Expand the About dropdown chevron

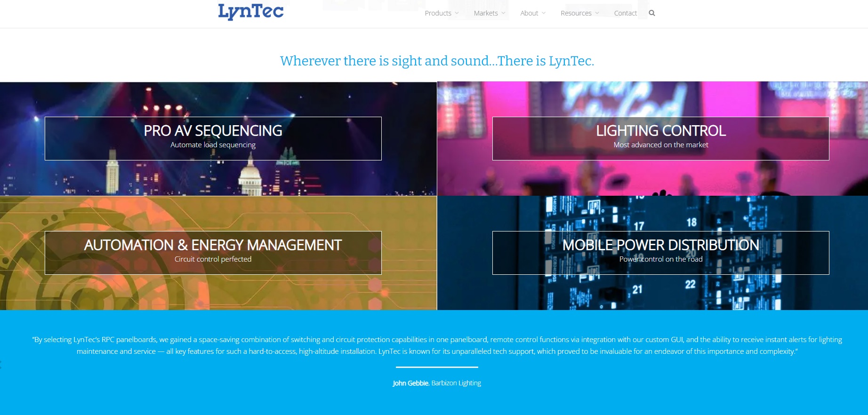tap(544, 13)
